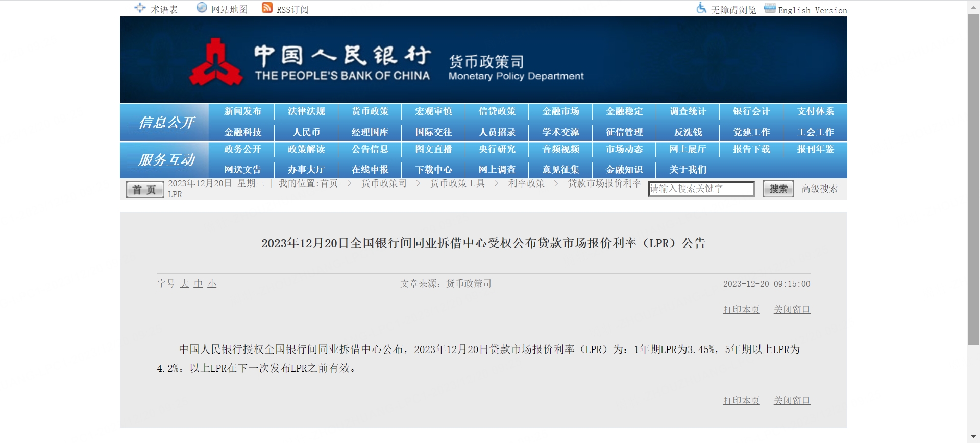Open the RSS订阅 link

pos(292,10)
